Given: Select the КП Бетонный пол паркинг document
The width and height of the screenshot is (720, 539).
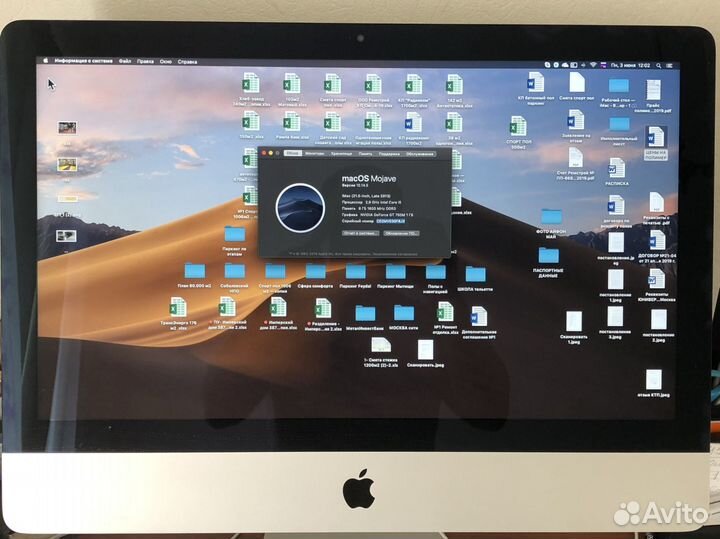Looking at the screenshot, I should click(535, 88).
